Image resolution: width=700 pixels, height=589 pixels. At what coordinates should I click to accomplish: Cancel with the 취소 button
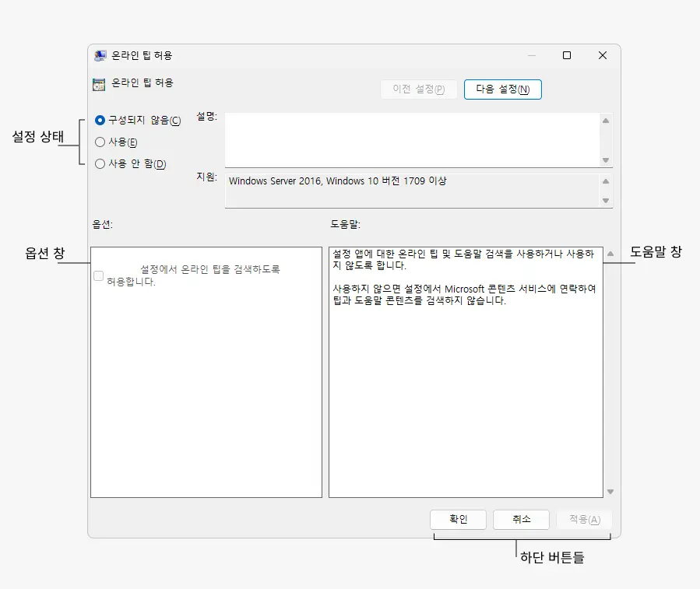521,520
